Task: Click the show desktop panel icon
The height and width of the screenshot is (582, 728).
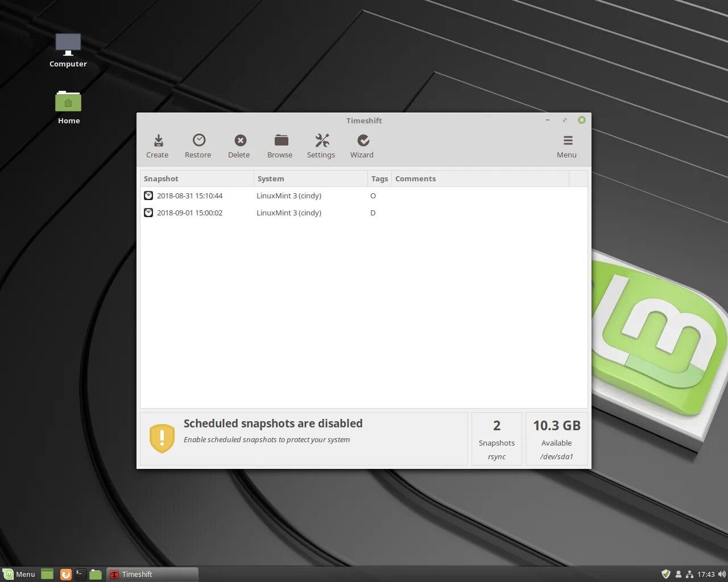Action: (x=47, y=574)
